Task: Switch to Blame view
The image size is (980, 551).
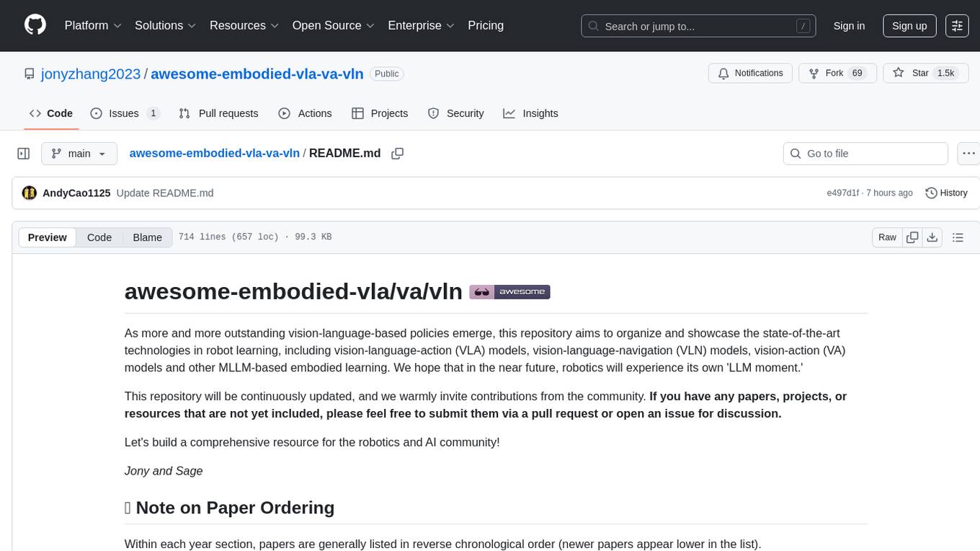Action: (x=147, y=237)
